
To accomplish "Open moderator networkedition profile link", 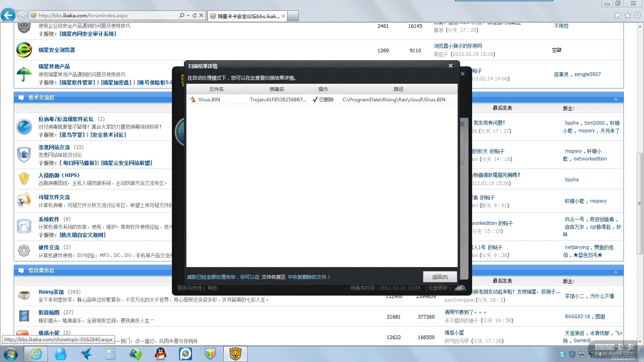I will [x=590, y=159].
